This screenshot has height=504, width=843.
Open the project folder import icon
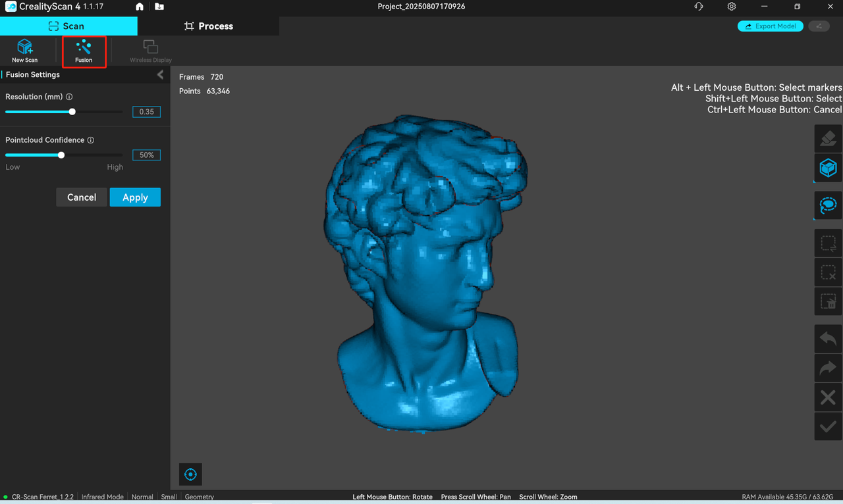pyautogui.click(x=159, y=7)
